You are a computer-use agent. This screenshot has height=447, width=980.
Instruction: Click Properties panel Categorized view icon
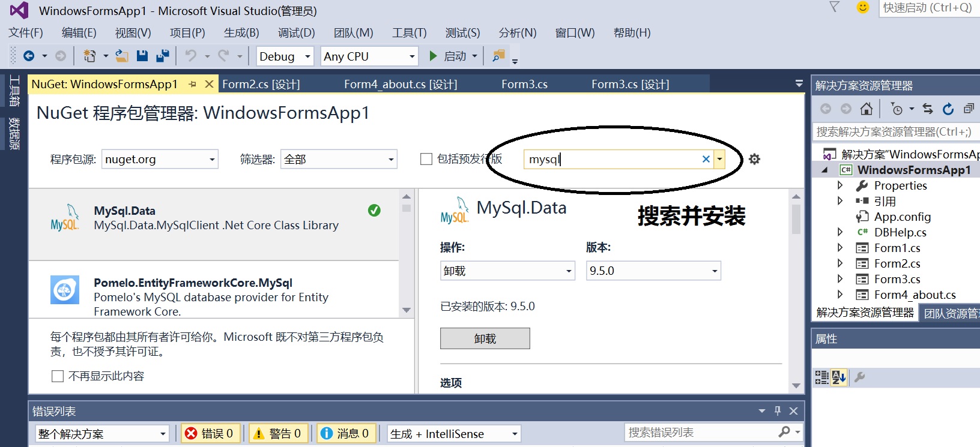click(821, 377)
